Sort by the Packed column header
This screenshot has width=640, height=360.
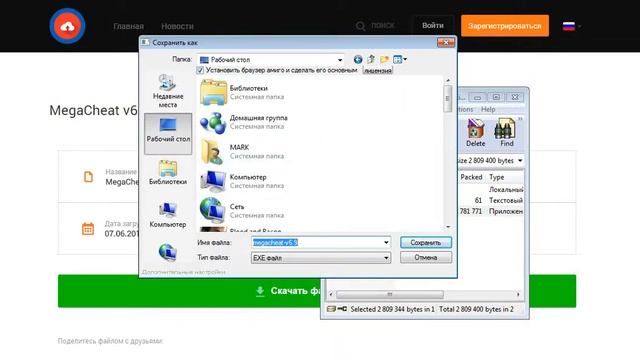point(471,177)
